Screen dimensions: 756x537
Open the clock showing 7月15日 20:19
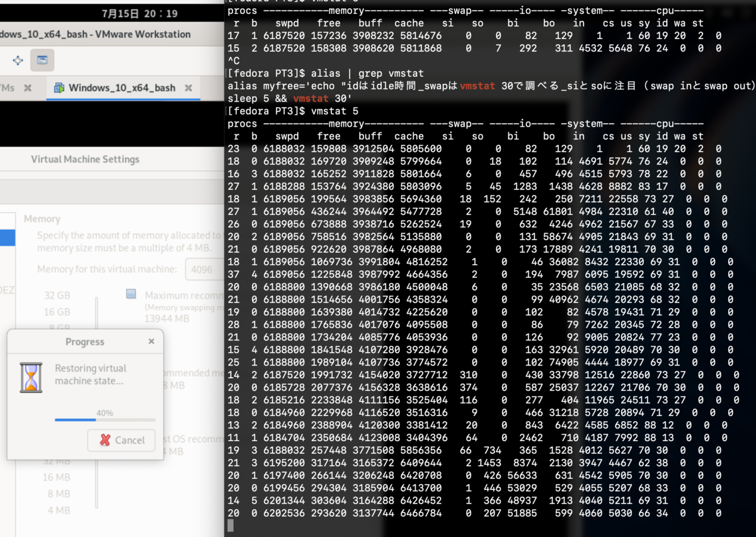point(139,13)
